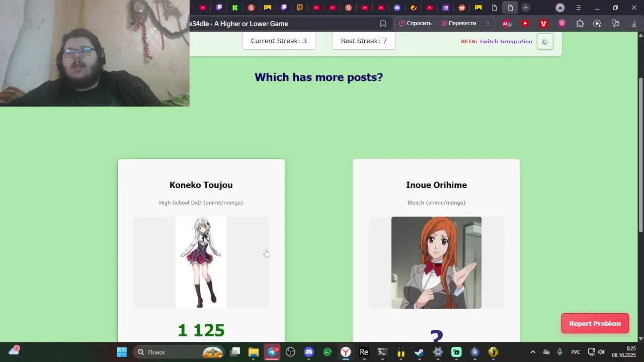Switch to the Discord browser tab
The image size is (644, 362).
click(397, 8)
